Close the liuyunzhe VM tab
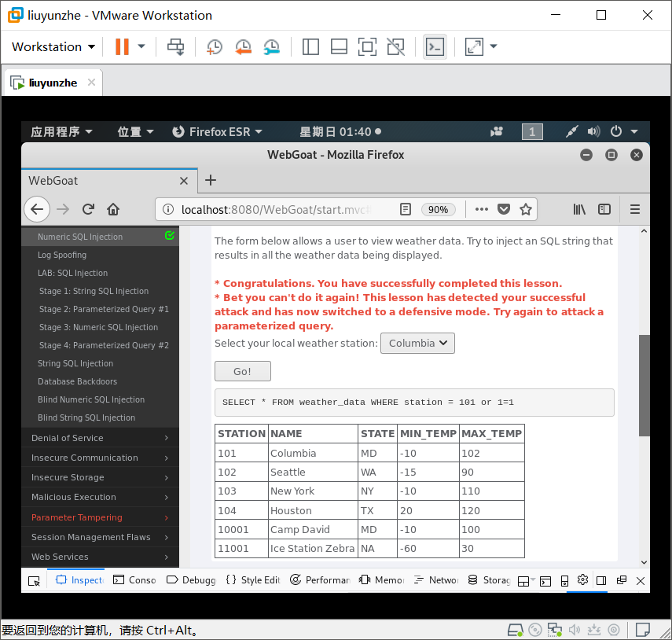Screen dimensions: 672x640 pyautogui.click(x=91, y=83)
